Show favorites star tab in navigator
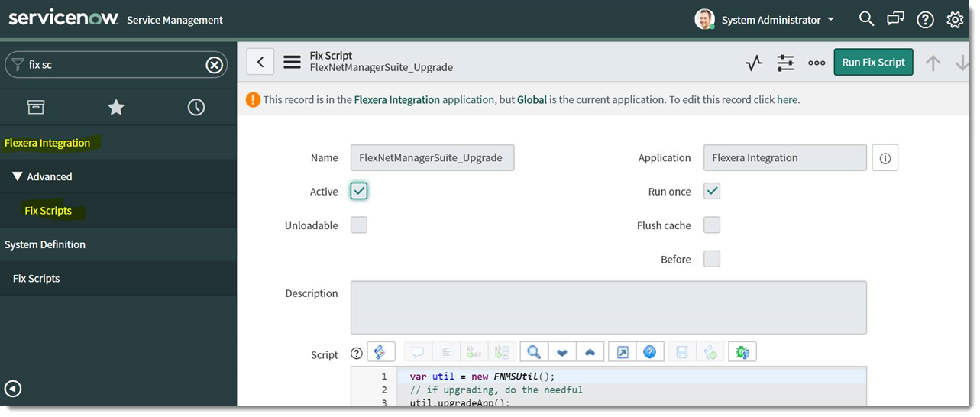Image resolution: width=980 pixels, height=417 pixels. point(116,108)
